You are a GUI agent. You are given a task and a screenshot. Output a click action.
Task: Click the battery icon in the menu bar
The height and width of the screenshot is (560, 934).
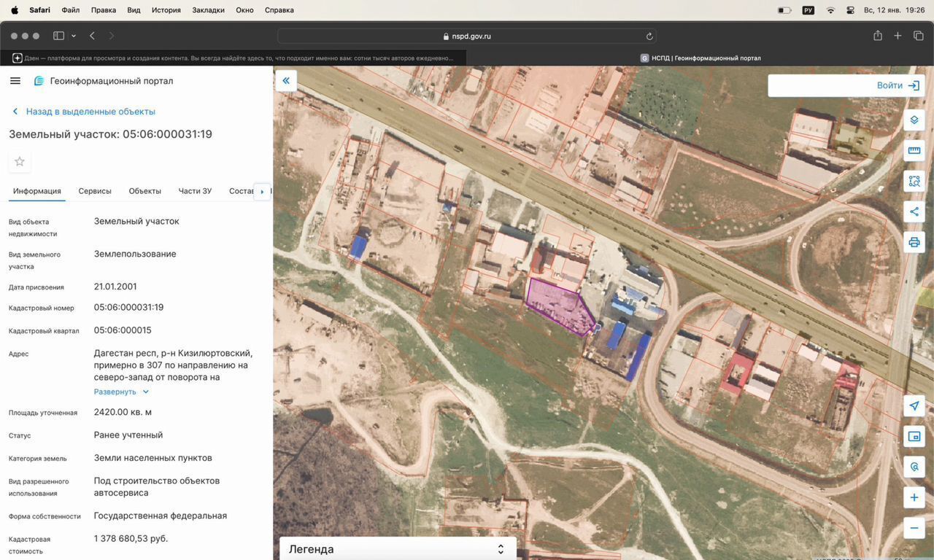click(784, 10)
